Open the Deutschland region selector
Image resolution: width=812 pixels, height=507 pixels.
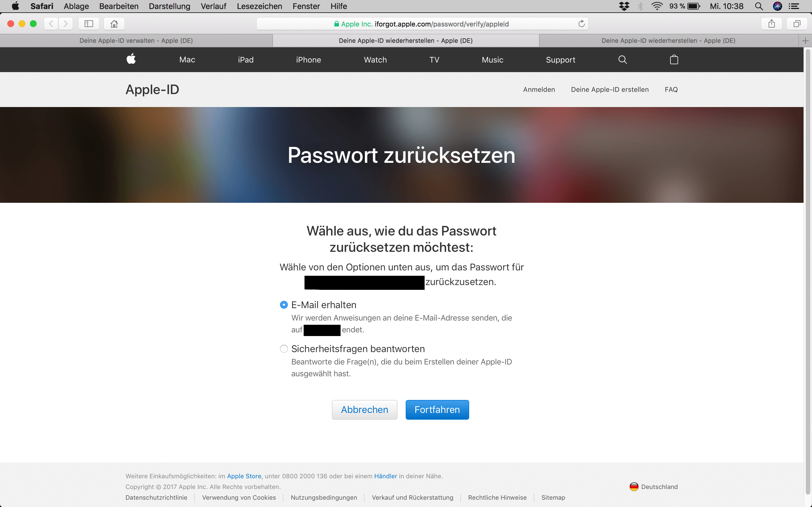[x=654, y=486]
